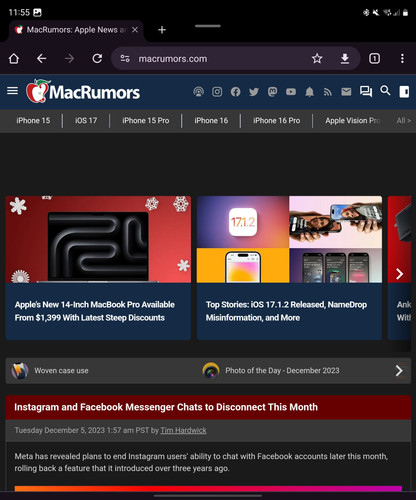Viewport: 416px width, 500px height.
Task: Open the iPhone 15 Pro roundup tab
Action: (x=146, y=121)
